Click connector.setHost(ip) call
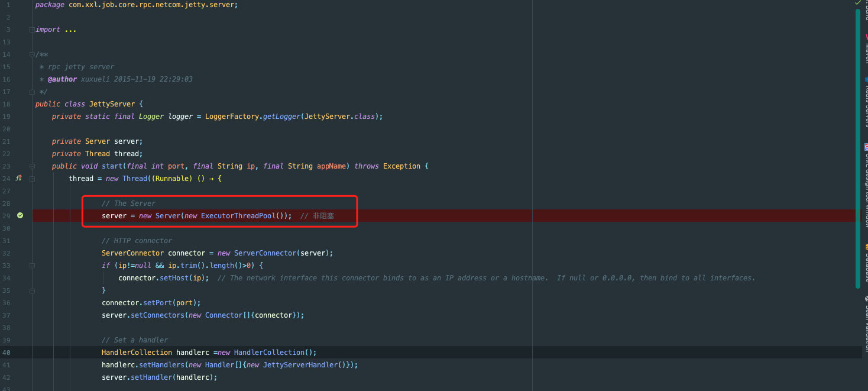 (x=163, y=278)
